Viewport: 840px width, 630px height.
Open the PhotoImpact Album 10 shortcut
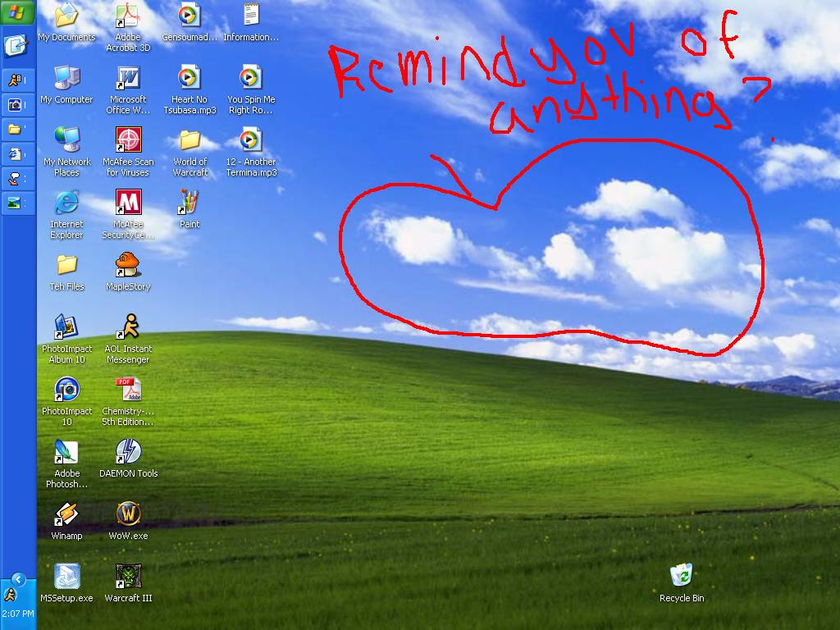66,327
